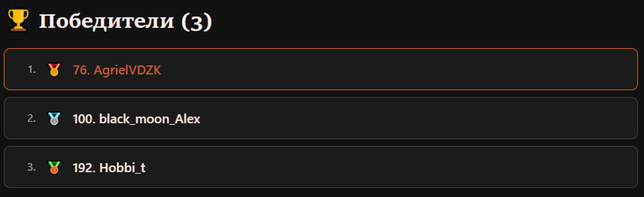Open the 76. AgrielVDZK winner entry
This screenshot has height=197, width=644.
(117, 70)
